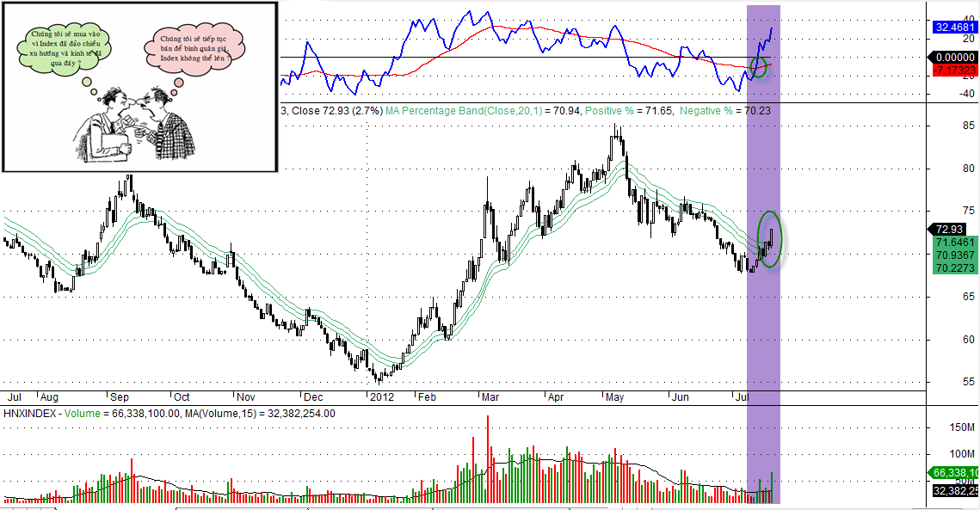Image resolution: width=980 pixels, height=510 pixels.
Task: Select the Mar month label on time axis
Action: pyautogui.click(x=490, y=396)
